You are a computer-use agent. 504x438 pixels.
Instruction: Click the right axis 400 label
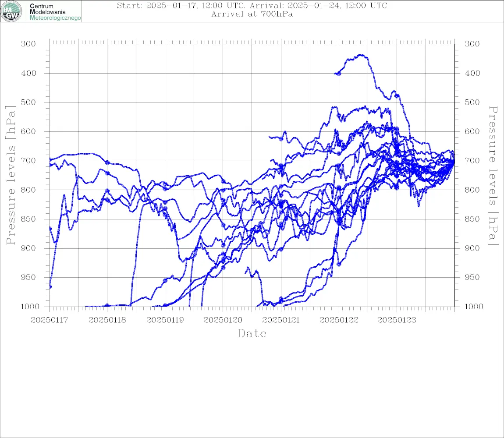coord(472,73)
